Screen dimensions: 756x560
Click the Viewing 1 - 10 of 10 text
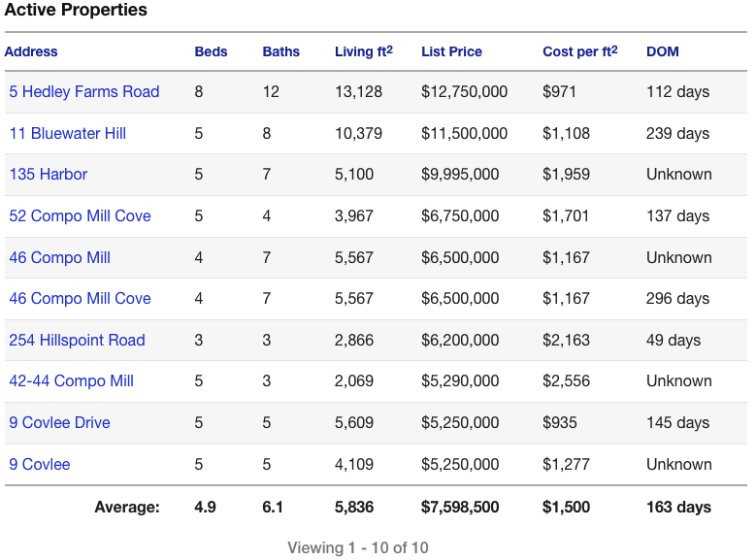tap(357, 548)
